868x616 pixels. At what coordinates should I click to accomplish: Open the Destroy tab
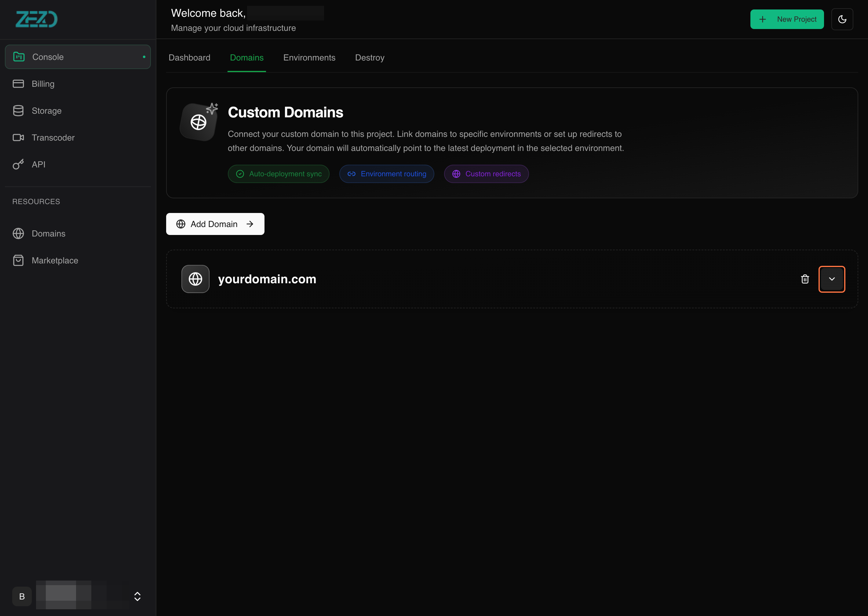click(x=370, y=58)
